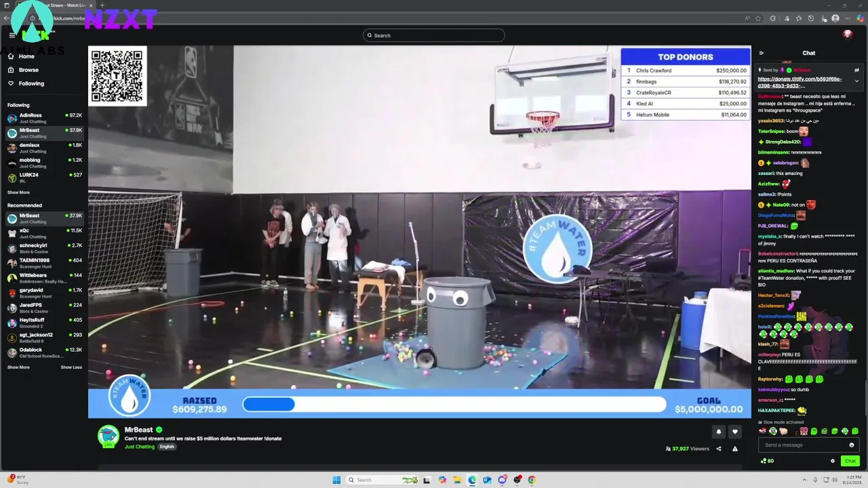Open mobbing channel in sidebar
The height and width of the screenshot is (488, 868).
pyautogui.click(x=44, y=163)
